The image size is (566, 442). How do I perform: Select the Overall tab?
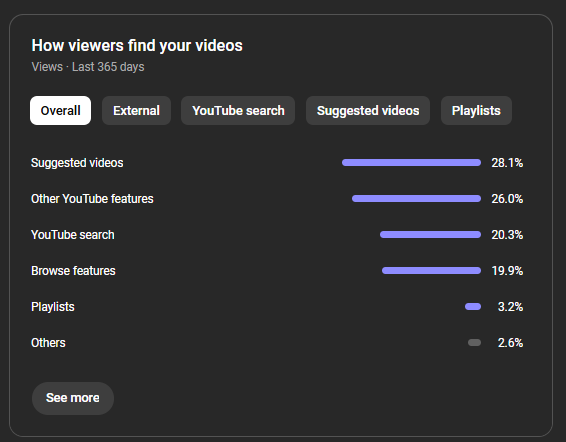click(60, 110)
